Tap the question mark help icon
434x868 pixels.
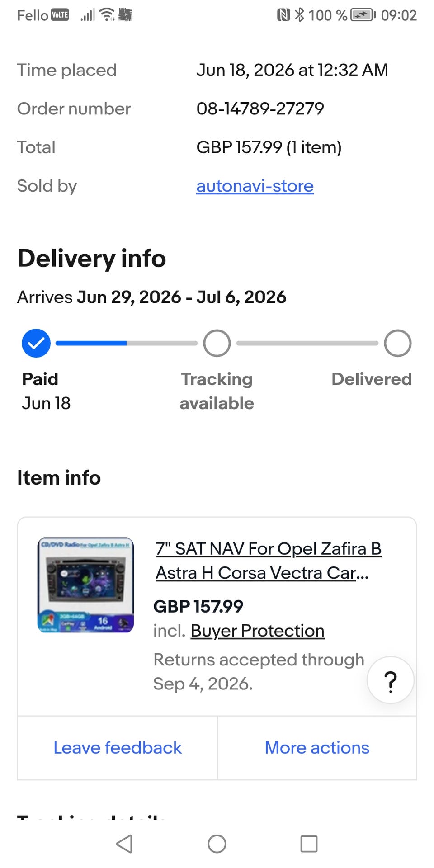(x=390, y=680)
